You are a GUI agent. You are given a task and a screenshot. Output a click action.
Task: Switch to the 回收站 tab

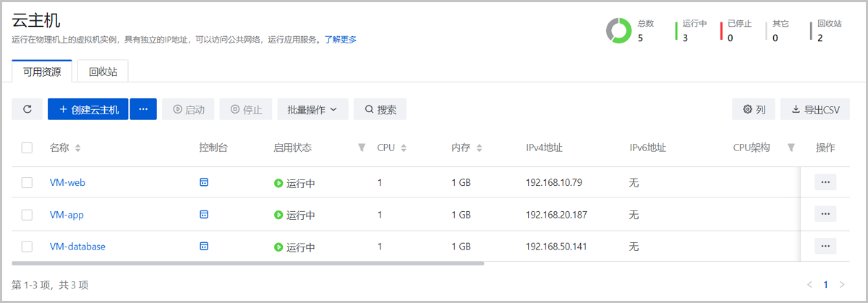pos(103,72)
